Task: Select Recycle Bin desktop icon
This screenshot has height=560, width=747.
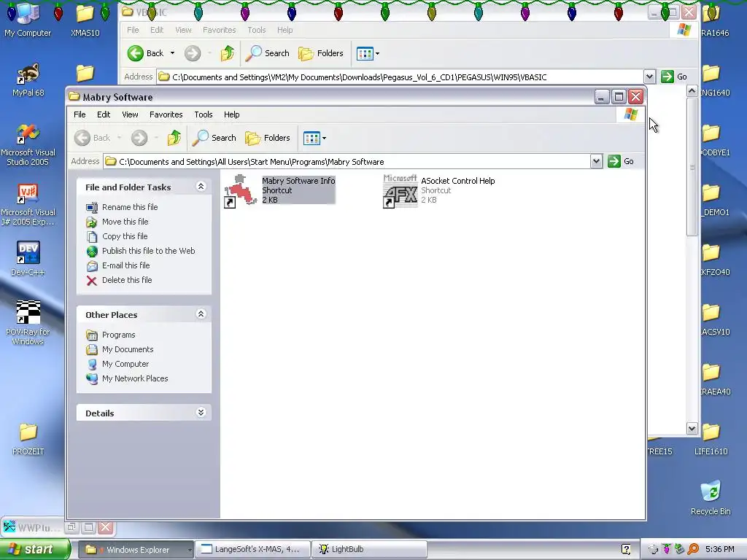Action: point(711,499)
